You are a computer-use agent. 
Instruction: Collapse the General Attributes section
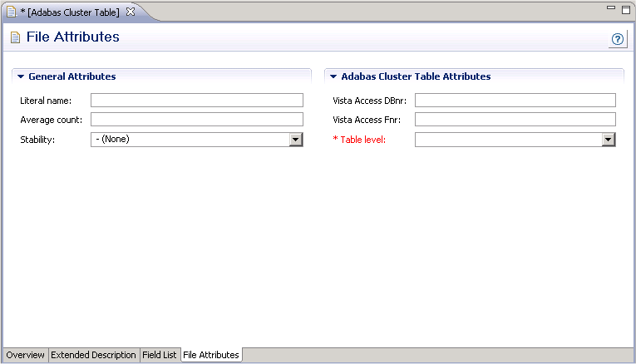(22, 76)
